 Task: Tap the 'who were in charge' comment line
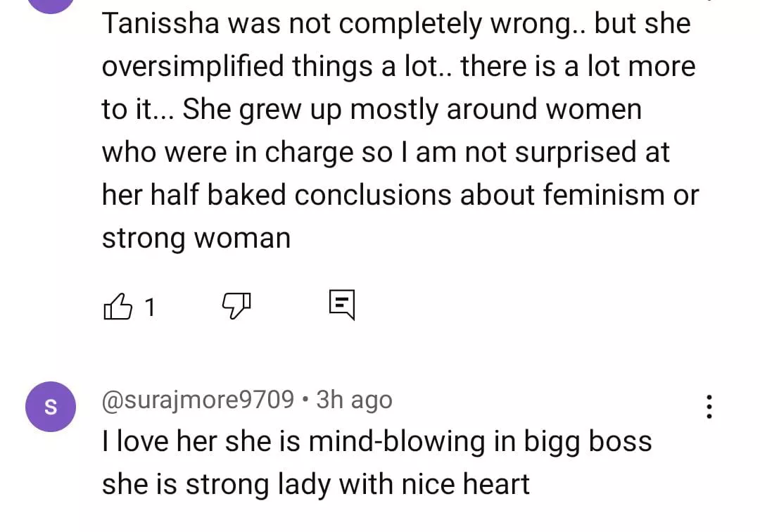click(386, 152)
